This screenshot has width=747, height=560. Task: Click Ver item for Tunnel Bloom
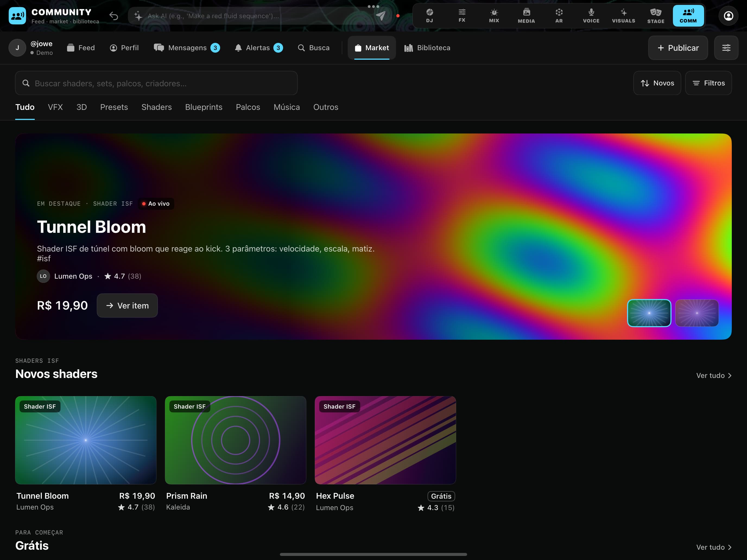coord(127,306)
